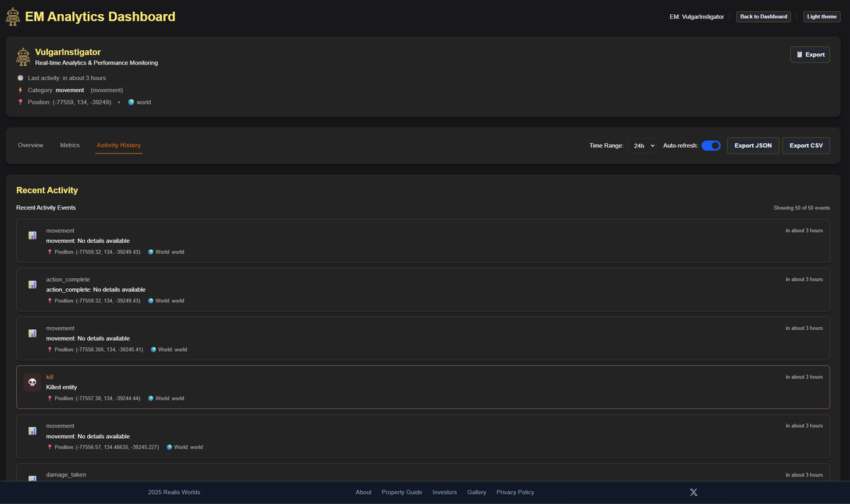The image size is (850, 504).
Task: Click globe icon in the kill event row
Action: coord(151,399)
